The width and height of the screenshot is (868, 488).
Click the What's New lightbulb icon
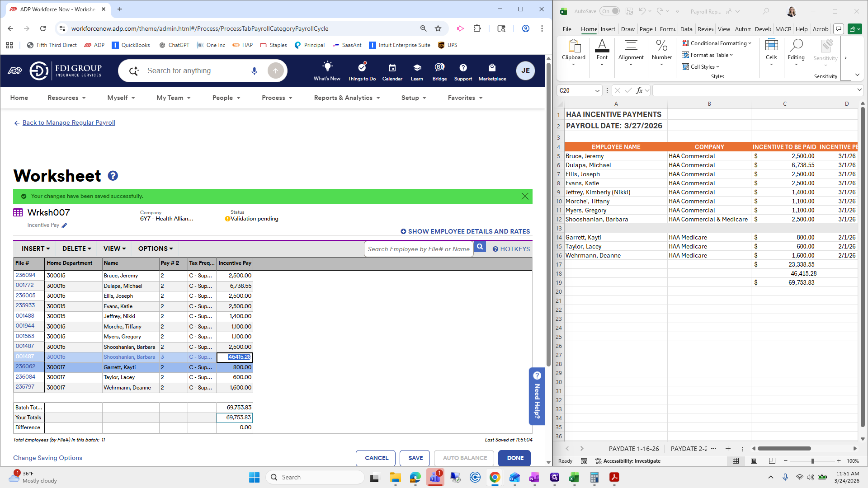coord(327,66)
